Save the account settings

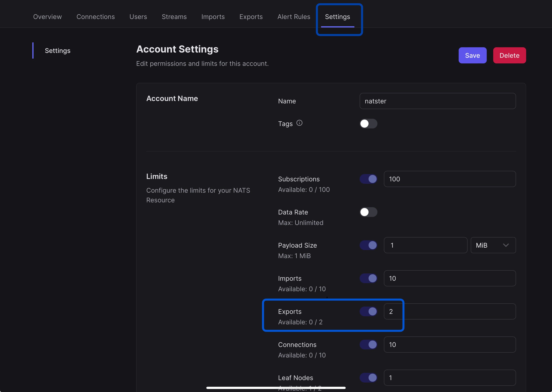coord(472,55)
